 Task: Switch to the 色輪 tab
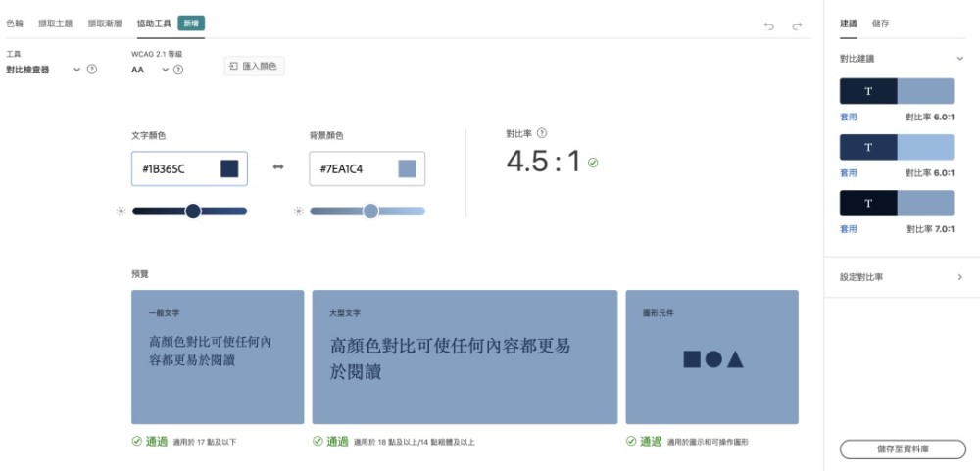pyautogui.click(x=15, y=23)
